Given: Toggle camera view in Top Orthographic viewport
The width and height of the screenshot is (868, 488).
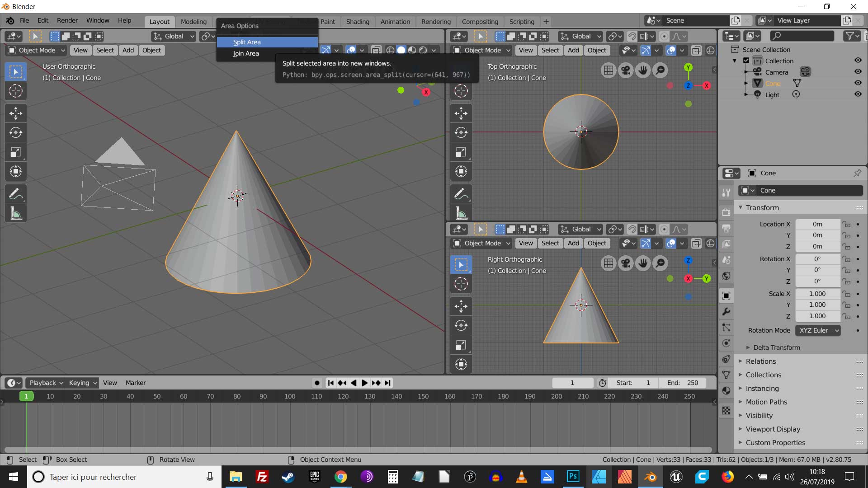Looking at the screenshot, I should (x=626, y=70).
